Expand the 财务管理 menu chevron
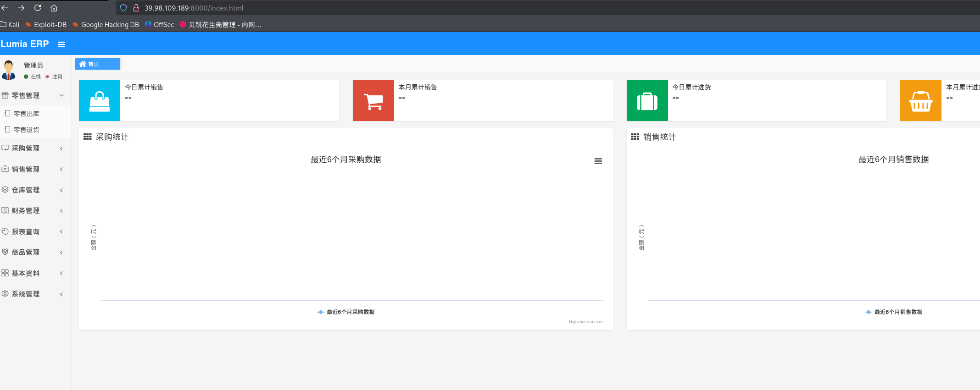The width and height of the screenshot is (980, 390). pyautogui.click(x=61, y=211)
